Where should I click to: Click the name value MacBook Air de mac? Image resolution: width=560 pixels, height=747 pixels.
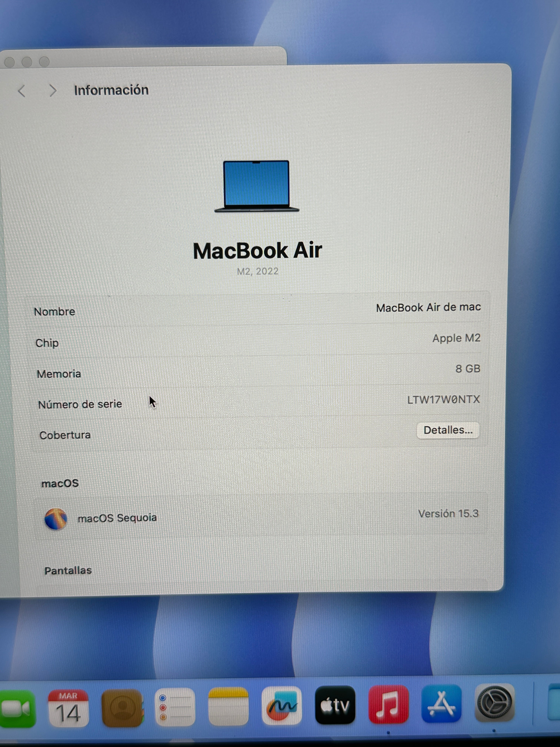pos(428,308)
